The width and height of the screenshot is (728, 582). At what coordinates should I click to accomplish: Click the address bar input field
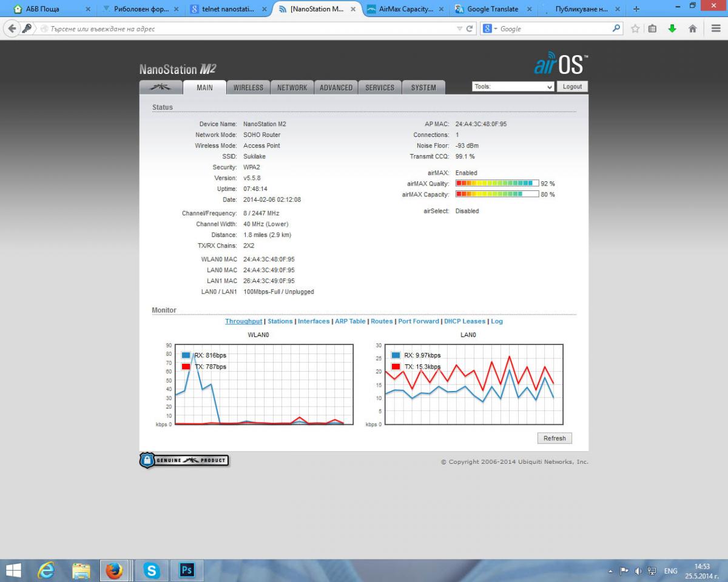(x=243, y=28)
